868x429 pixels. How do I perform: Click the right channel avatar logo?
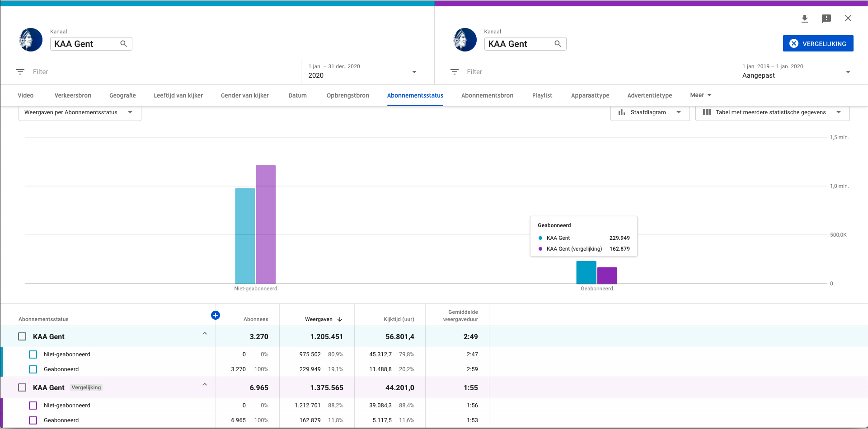coord(465,40)
